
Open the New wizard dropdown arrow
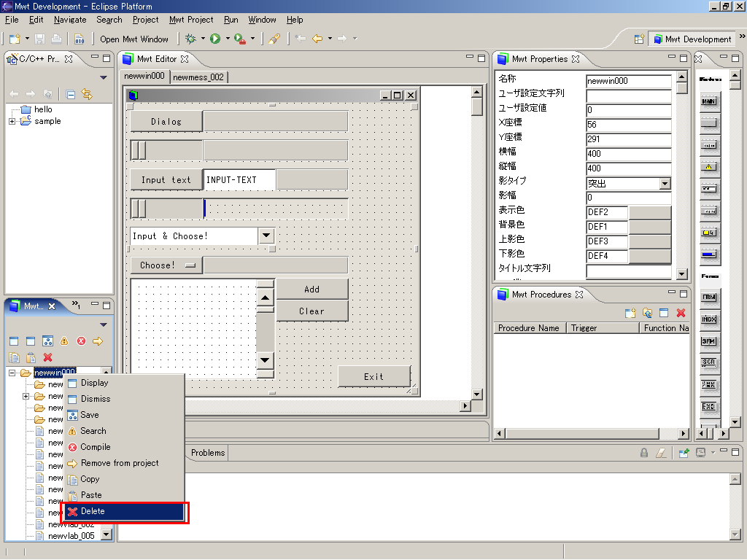(27, 39)
